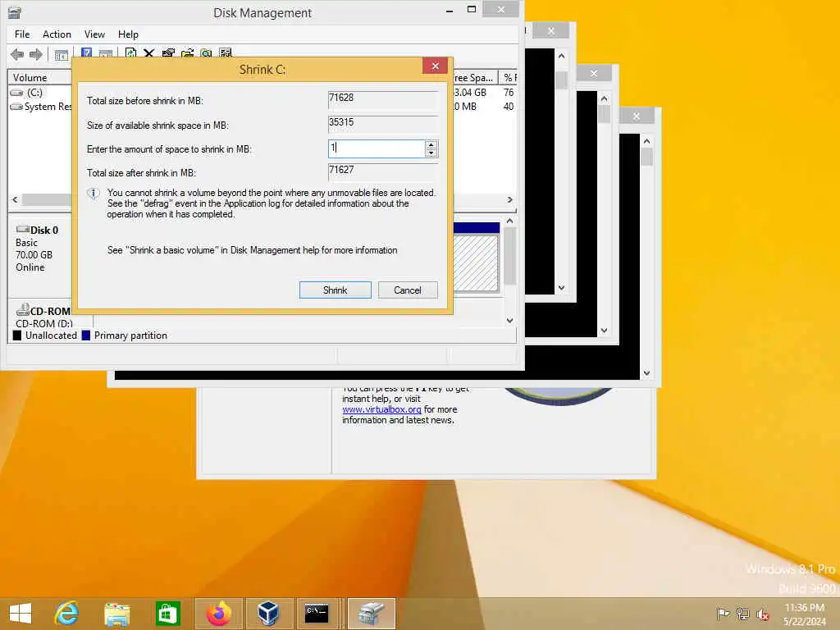Click the Disk Management taskbar icon
The height and width of the screenshot is (630, 840).
372,614
